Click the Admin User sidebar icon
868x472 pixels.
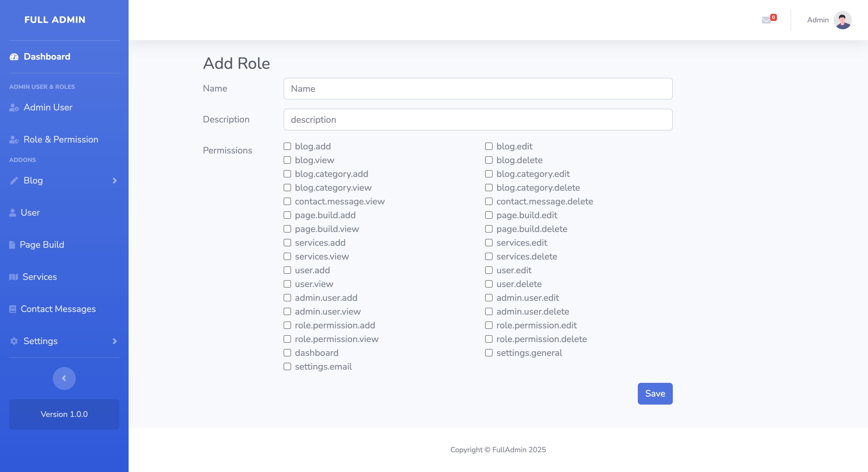click(14, 108)
